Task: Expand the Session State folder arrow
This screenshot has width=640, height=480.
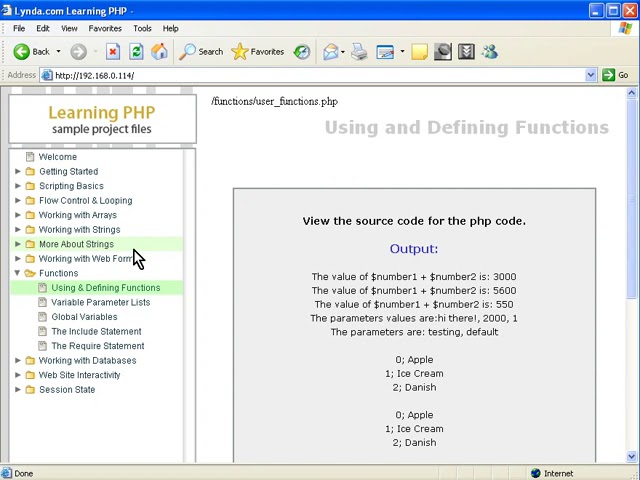Action: pyautogui.click(x=18, y=389)
